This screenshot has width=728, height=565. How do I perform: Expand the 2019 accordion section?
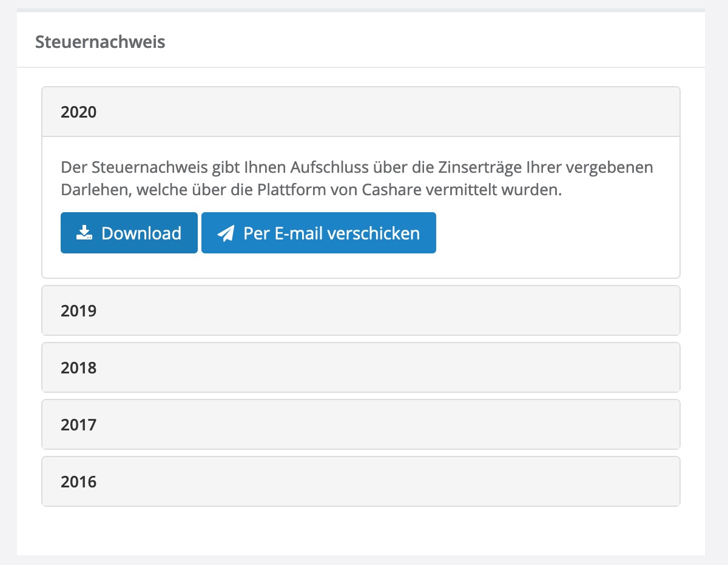pos(361,310)
